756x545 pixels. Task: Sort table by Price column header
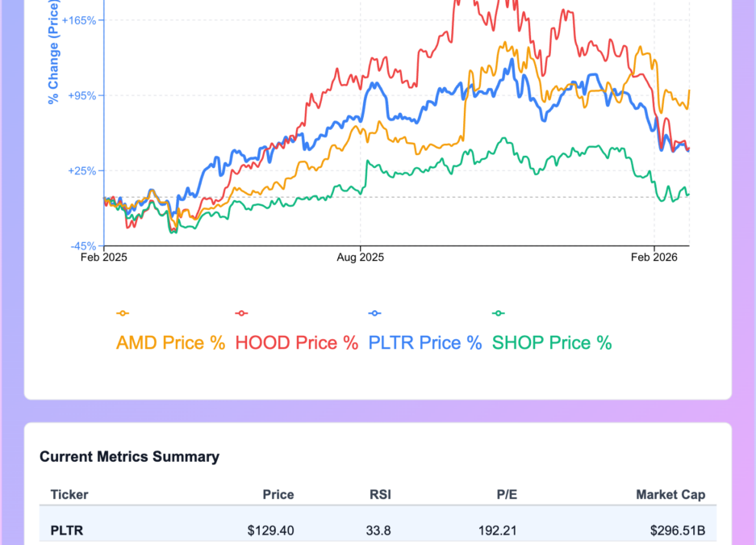(278, 494)
